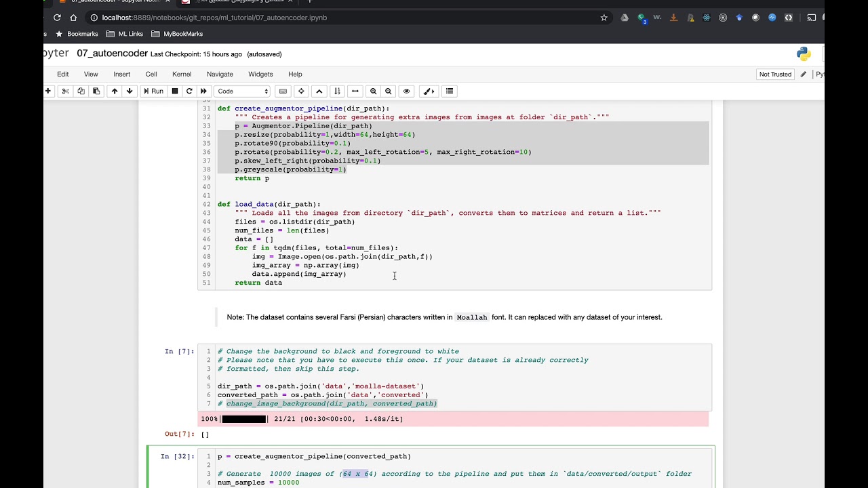The image size is (868, 488).
Task: Interrupt the kernel with the stop icon
Action: [175, 91]
